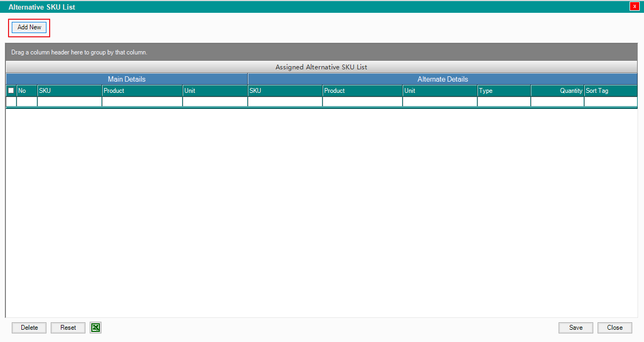Toggle the select-all checkbox in grid header
The width and height of the screenshot is (644, 342).
click(11, 91)
